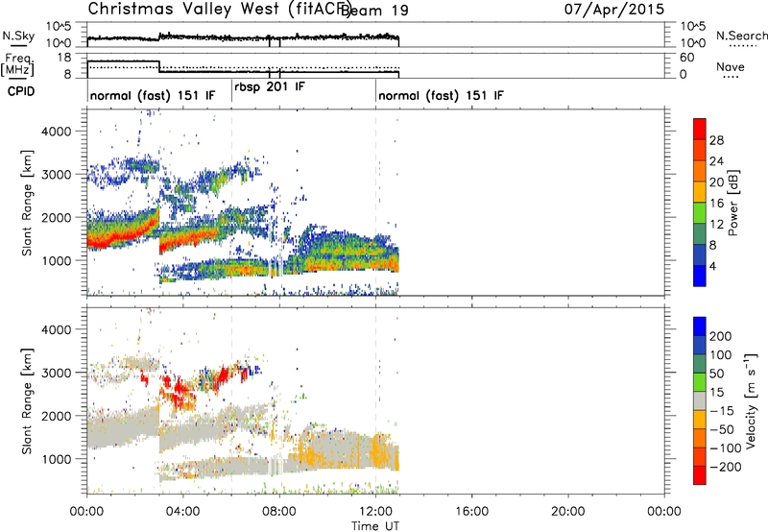Click the gray segment of the Velocity color bar
This screenshot has height=532, width=768.
click(x=700, y=400)
